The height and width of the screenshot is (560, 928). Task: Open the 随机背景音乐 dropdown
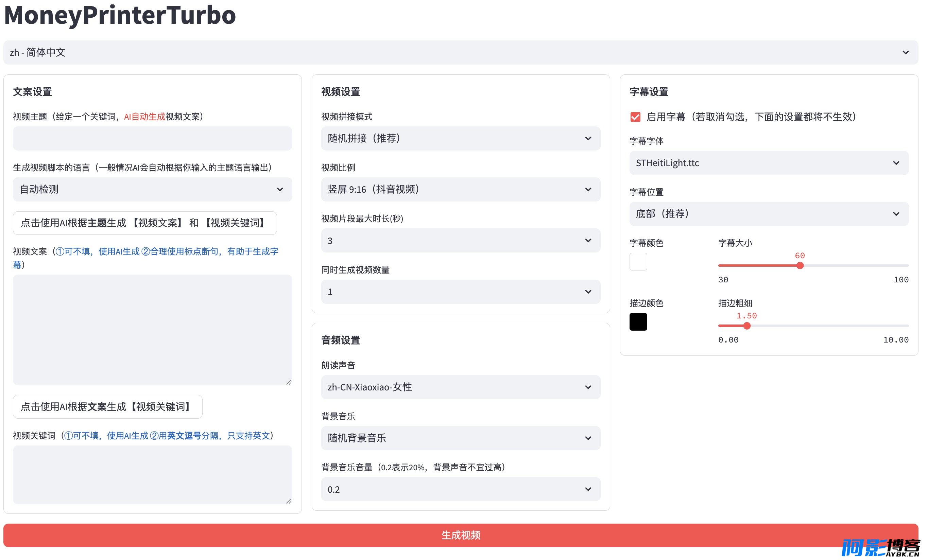coord(461,438)
